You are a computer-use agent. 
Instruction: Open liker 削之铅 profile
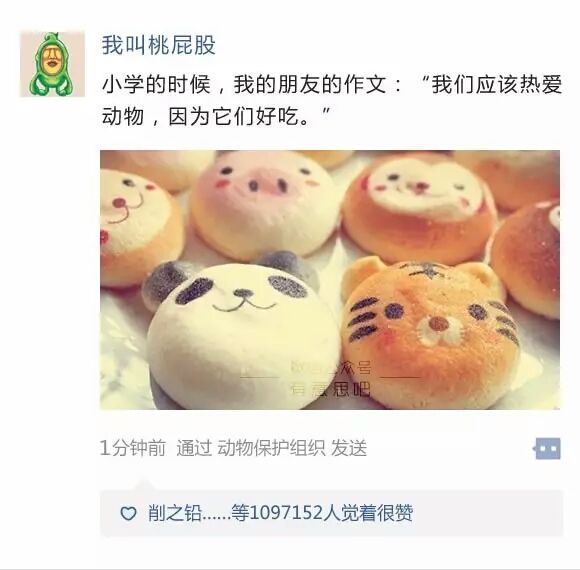(175, 513)
